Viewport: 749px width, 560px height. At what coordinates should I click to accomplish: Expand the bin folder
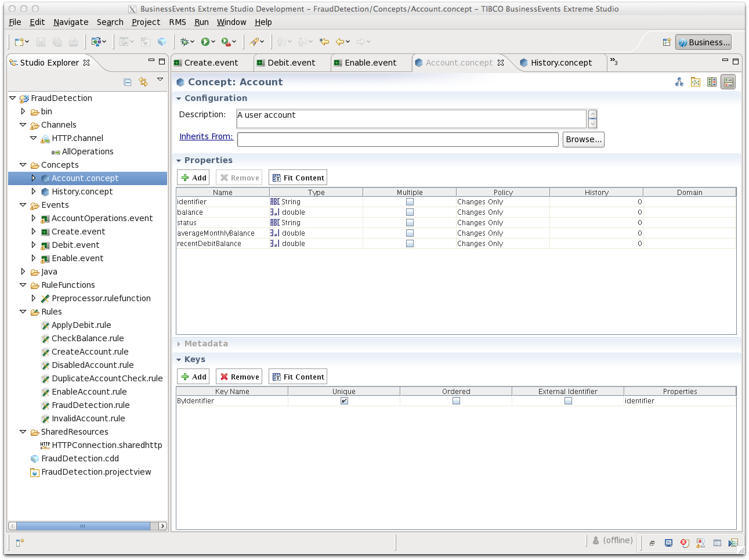(23, 111)
